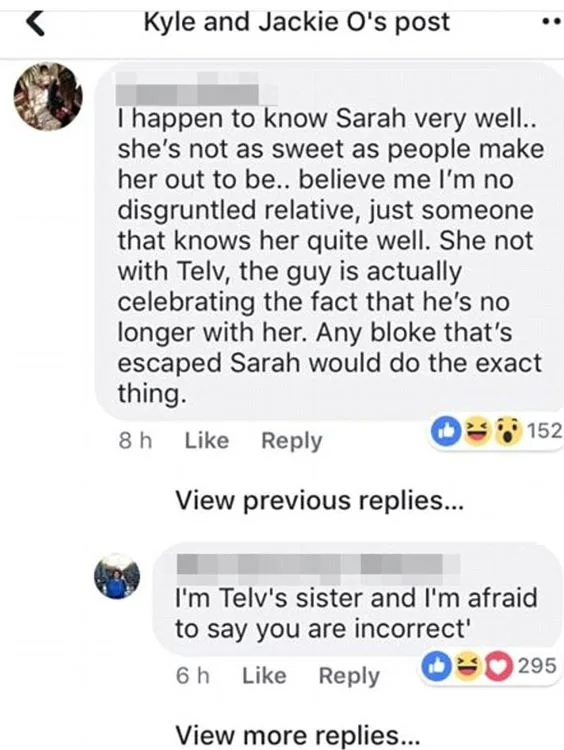
Task: Click the thumbs-up reaction beside 295
Action: point(436,667)
